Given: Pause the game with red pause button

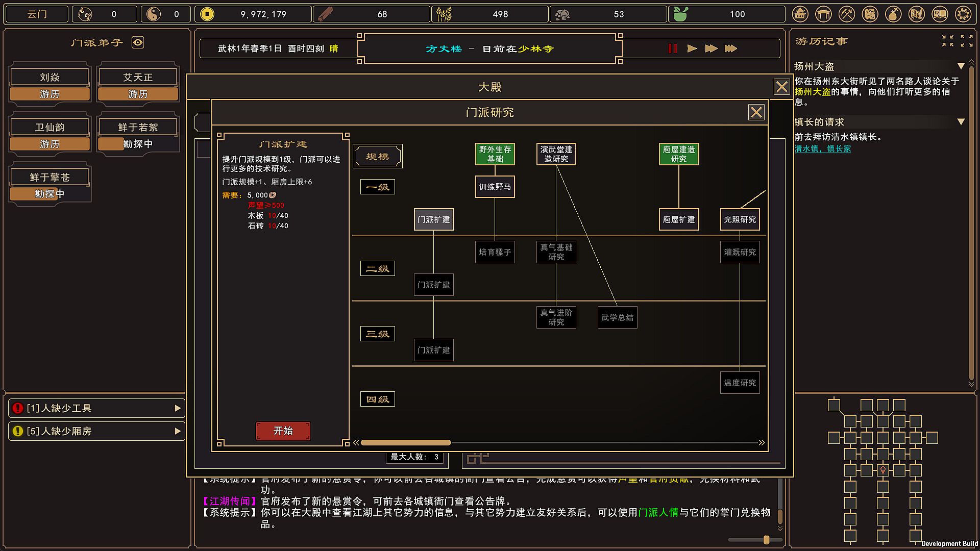Looking at the screenshot, I should 672,48.
